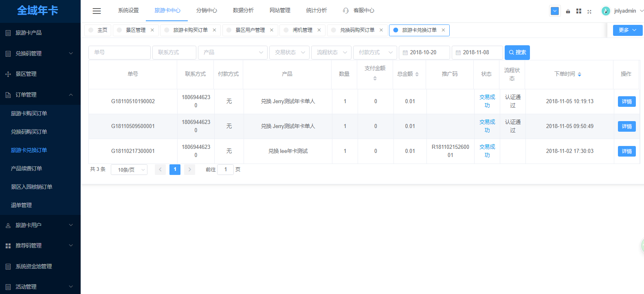Image resolution: width=644 pixels, height=294 pixels.
Task: Open 退单管理 in the sidebar
Action: (x=21, y=205)
